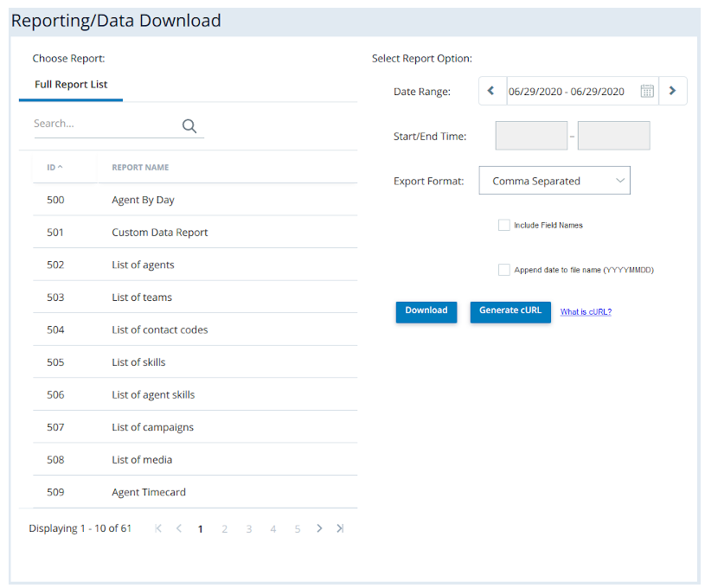Click the Generate cURL button
Screen dimensions: 705x588
click(x=510, y=311)
